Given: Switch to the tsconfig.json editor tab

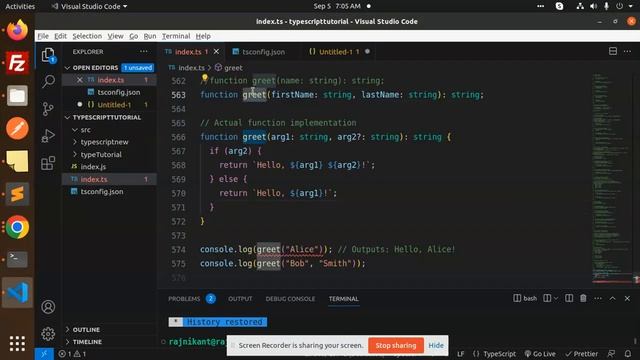Looking at the screenshot, I should coord(262,52).
